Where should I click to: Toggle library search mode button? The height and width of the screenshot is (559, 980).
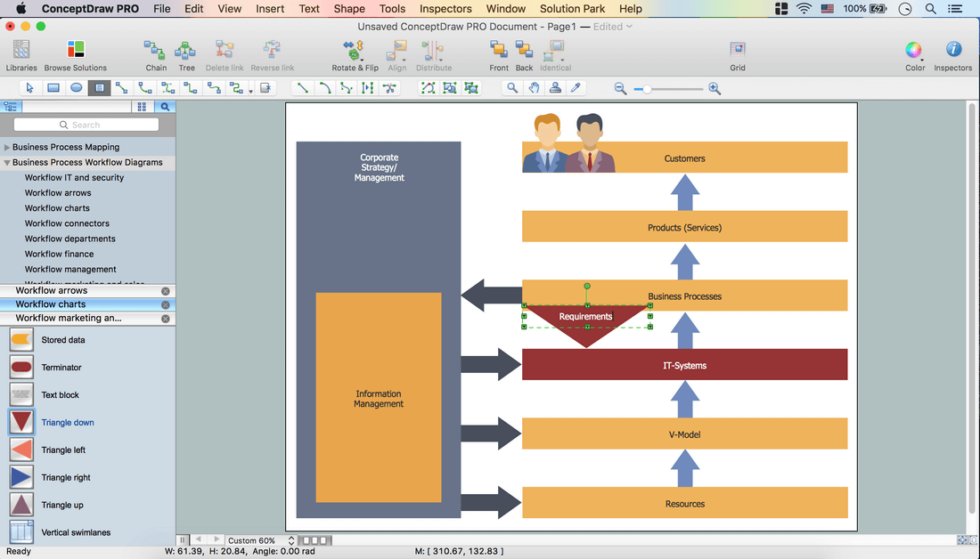(165, 107)
